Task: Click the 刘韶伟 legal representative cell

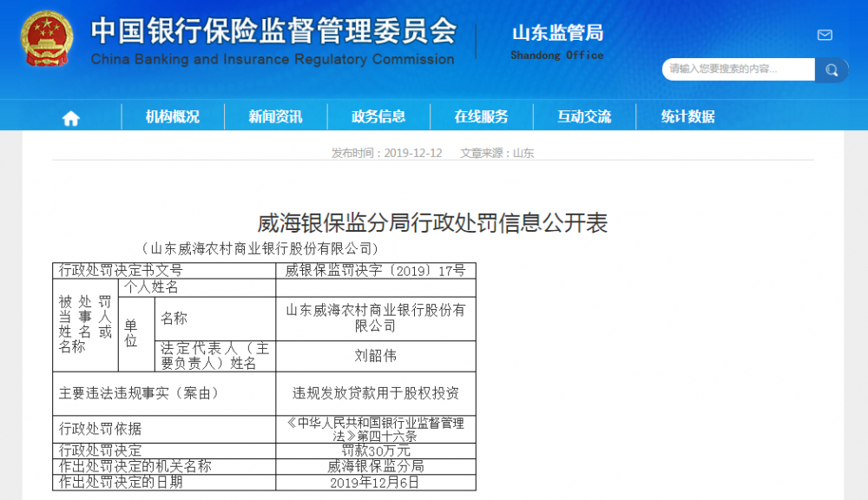Action: [375, 356]
